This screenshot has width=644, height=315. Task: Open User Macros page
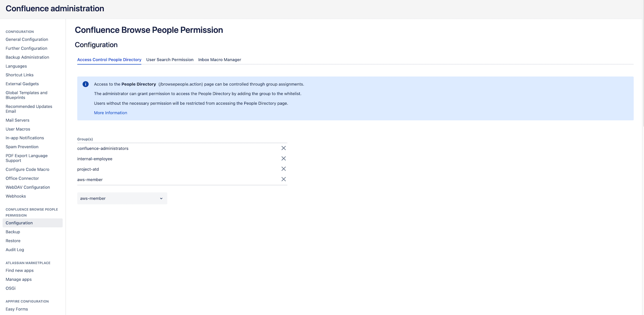coord(18,129)
